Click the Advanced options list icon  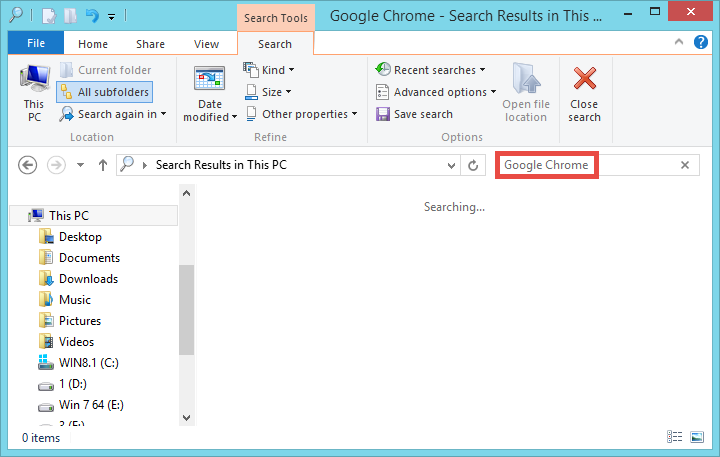[382, 92]
